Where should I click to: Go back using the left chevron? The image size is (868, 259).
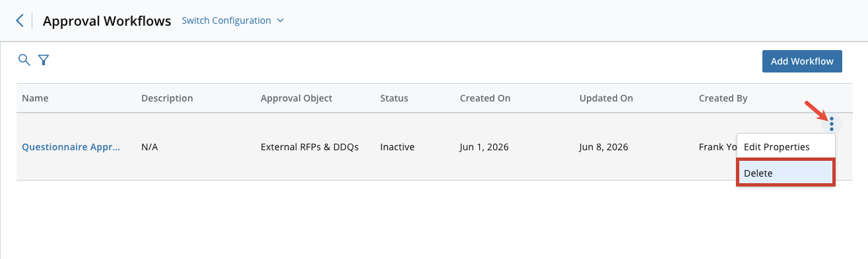tap(20, 20)
